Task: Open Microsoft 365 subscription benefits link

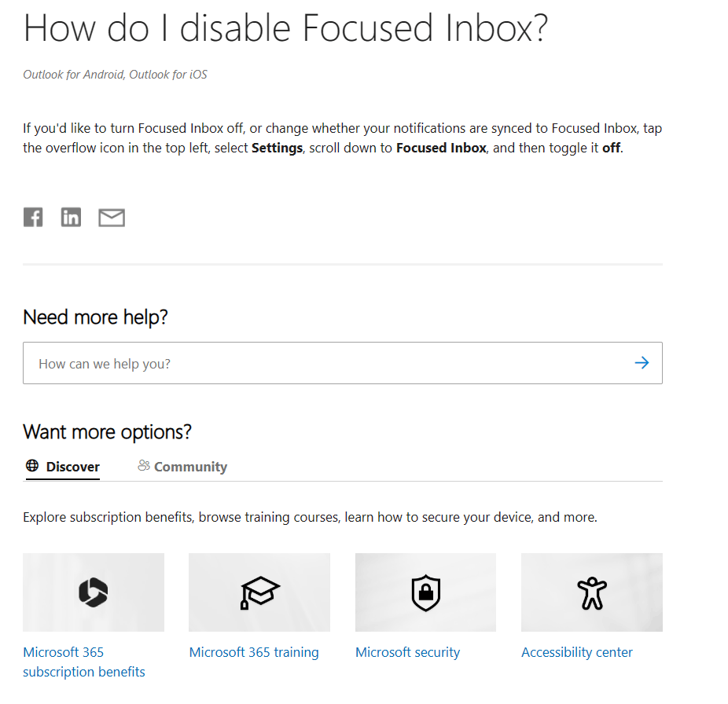Action: (x=84, y=662)
